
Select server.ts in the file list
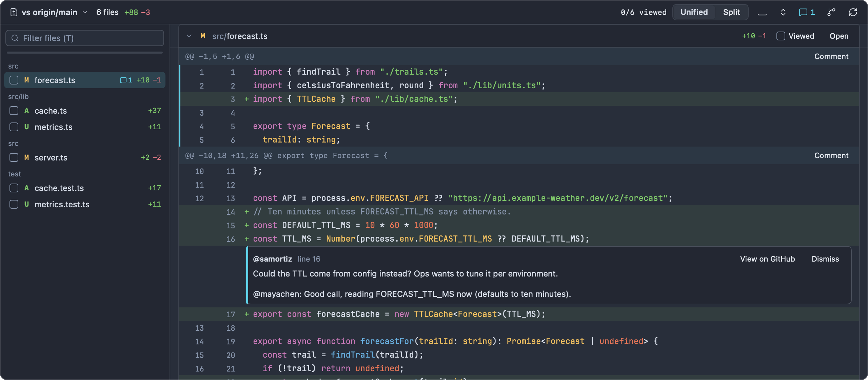[x=85, y=157]
